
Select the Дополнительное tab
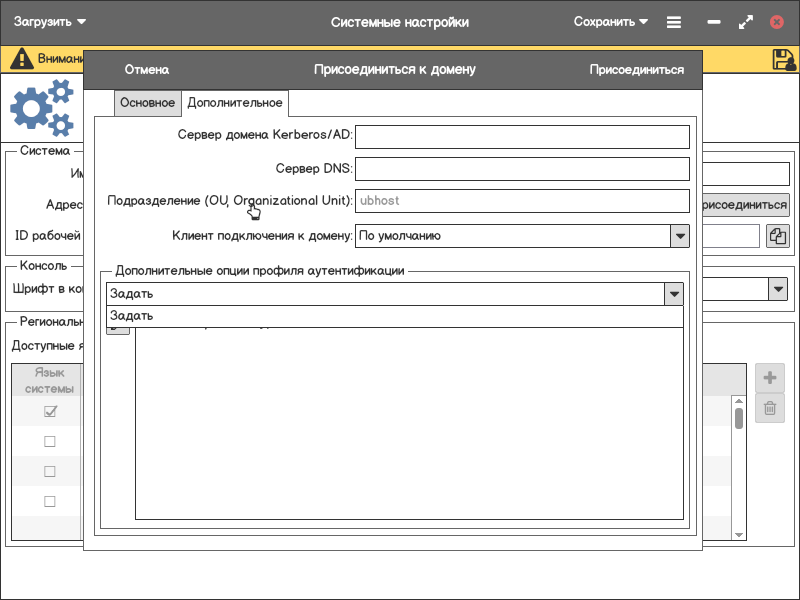click(x=235, y=103)
